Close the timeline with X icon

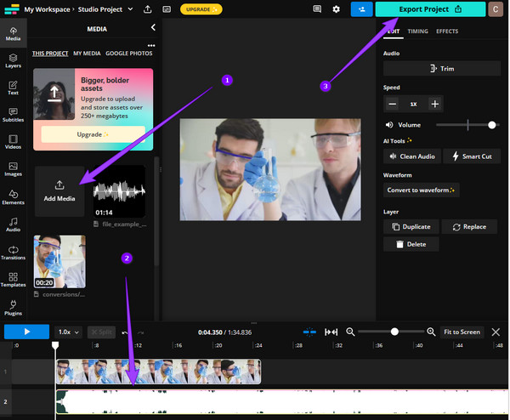click(496, 332)
